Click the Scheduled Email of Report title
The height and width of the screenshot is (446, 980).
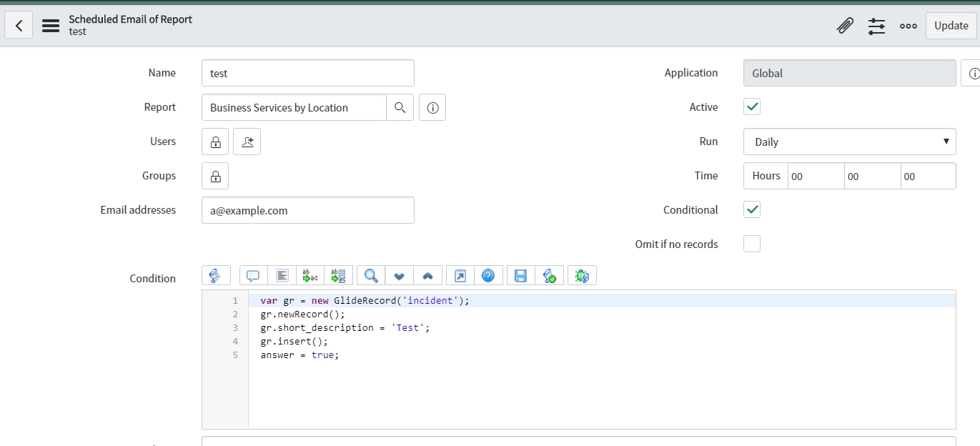coord(130,19)
